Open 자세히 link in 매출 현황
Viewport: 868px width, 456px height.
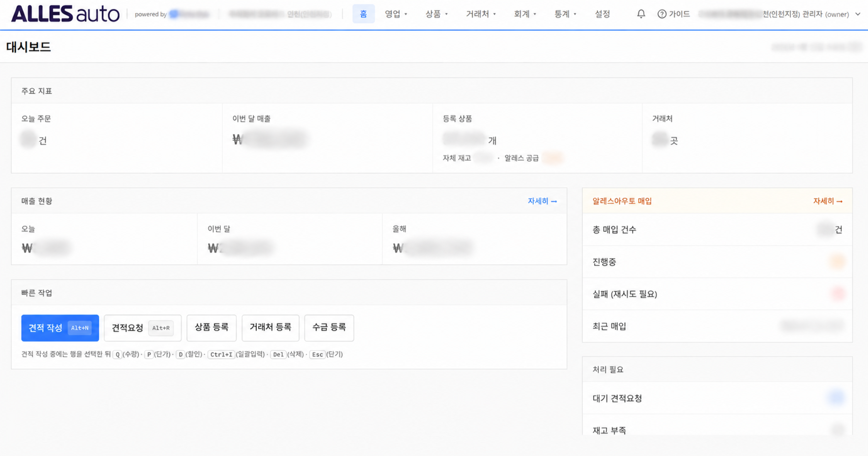click(x=542, y=201)
